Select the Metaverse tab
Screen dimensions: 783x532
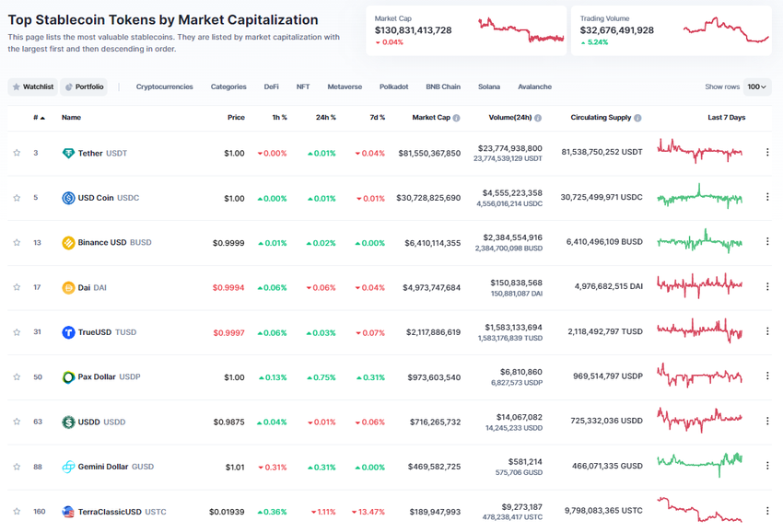(345, 87)
